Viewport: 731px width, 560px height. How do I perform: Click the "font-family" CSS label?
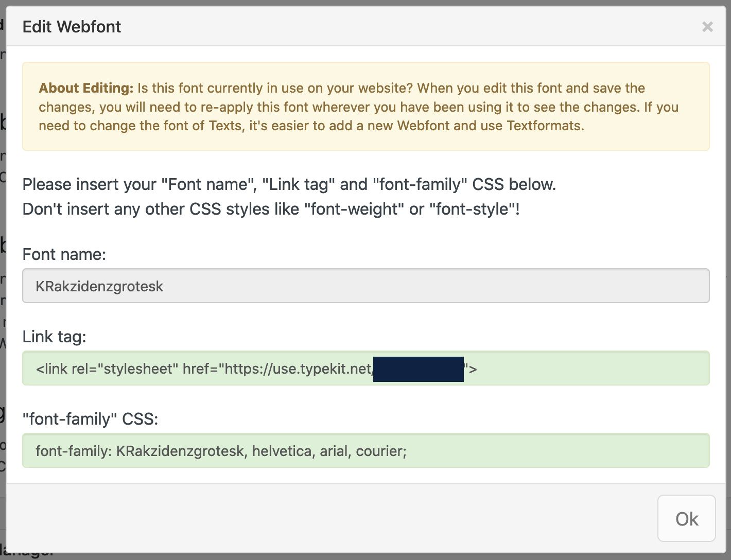[x=90, y=419]
